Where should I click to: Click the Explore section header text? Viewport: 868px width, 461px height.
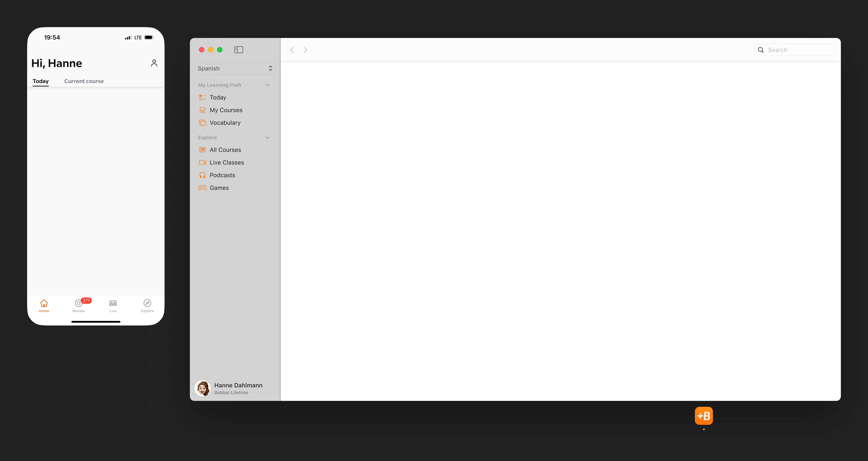(207, 138)
